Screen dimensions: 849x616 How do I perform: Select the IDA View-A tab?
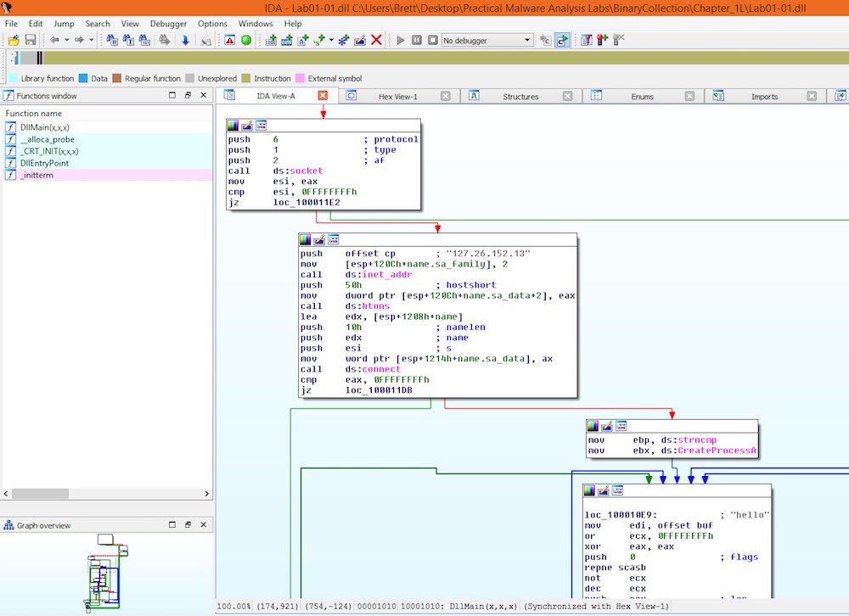click(276, 96)
